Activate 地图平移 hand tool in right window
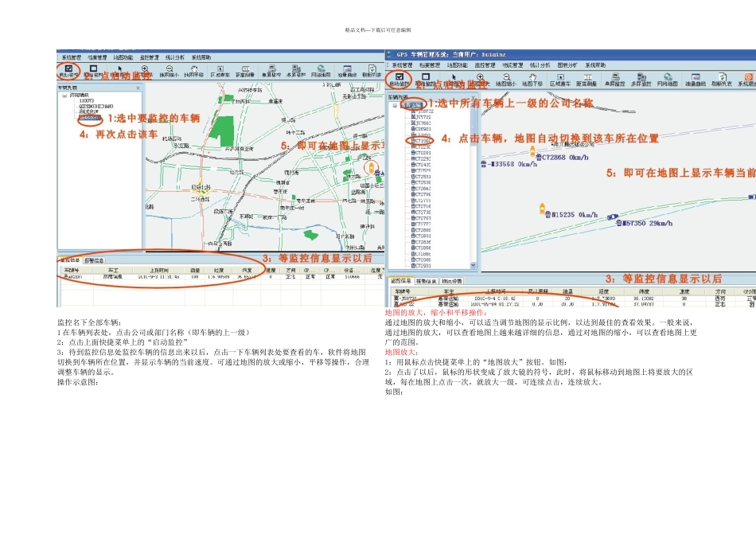756x535 pixels. tap(532, 79)
